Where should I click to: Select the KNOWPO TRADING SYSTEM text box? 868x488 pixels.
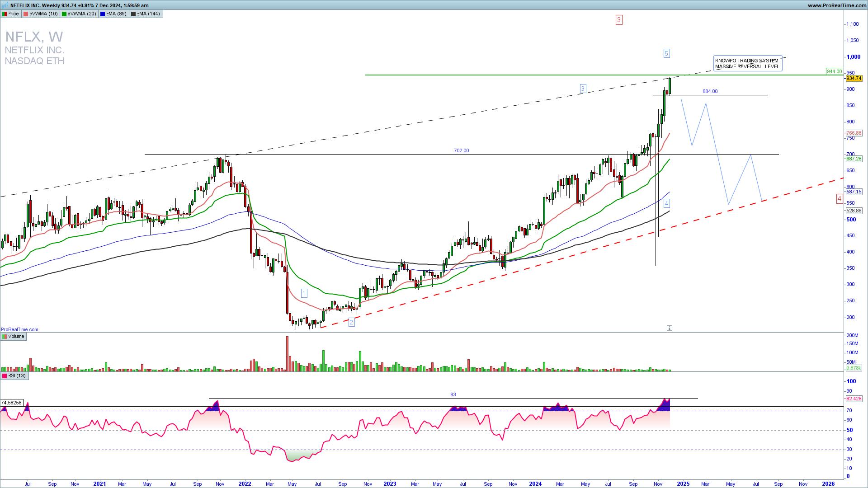pos(748,63)
